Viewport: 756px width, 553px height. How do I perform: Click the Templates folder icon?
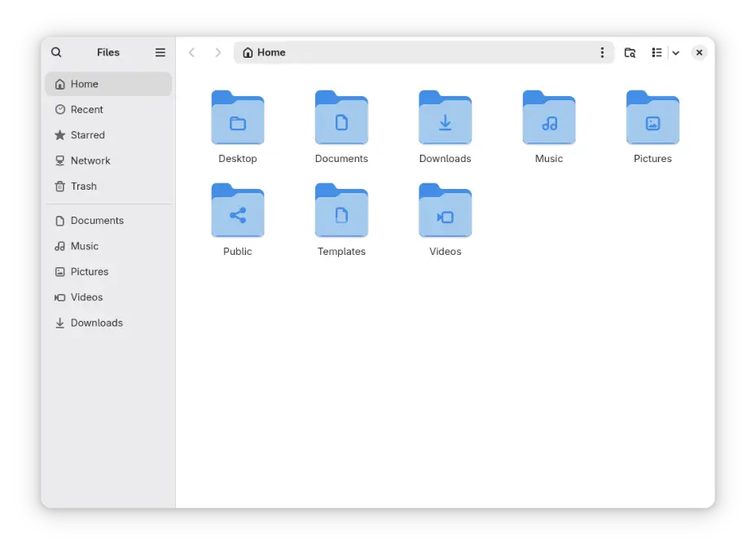pyautogui.click(x=341, y=212)
